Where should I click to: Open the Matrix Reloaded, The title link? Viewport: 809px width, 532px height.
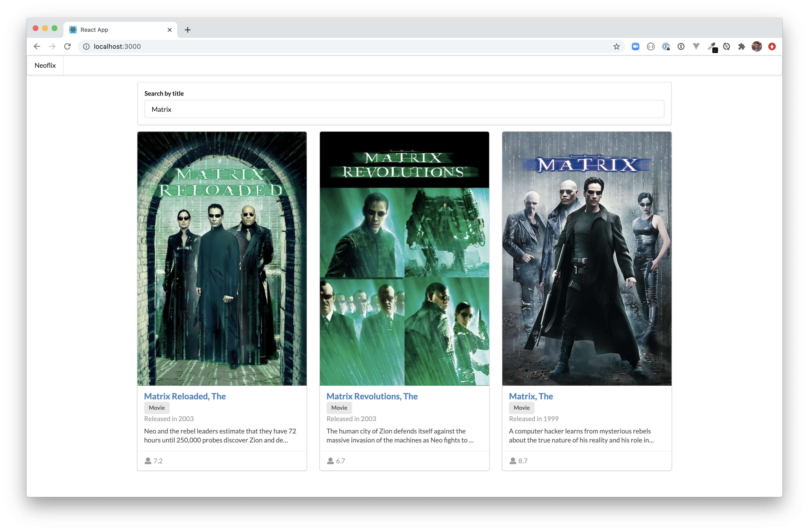[x=185, y=396]
